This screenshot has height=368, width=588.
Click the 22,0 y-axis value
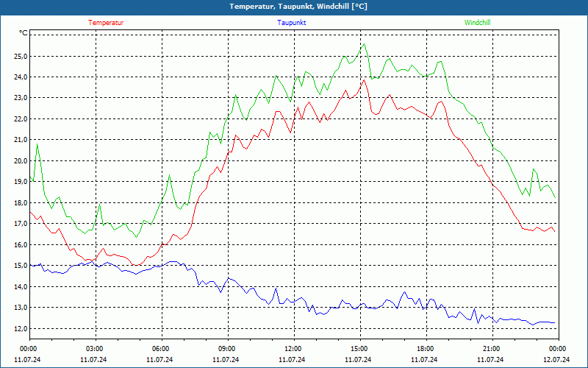[20, 118]
